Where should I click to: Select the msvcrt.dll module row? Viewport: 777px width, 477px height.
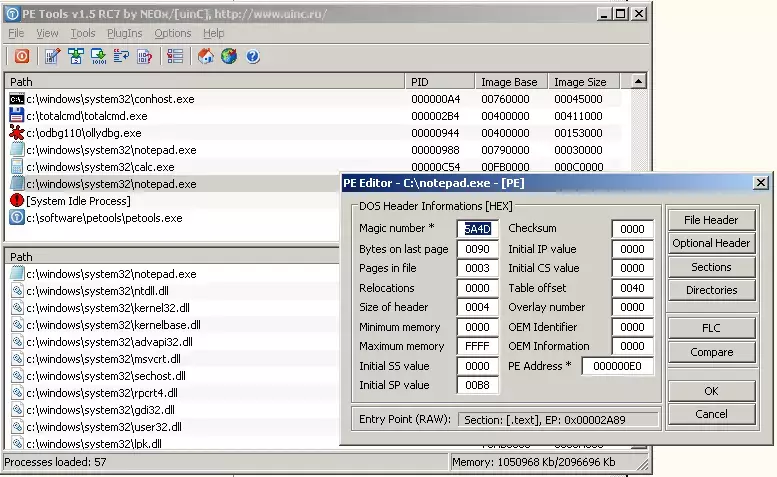click(x=173, y=359)
